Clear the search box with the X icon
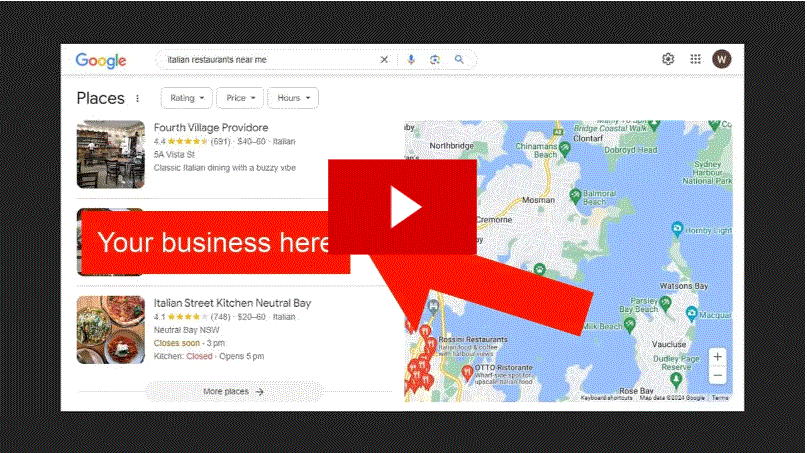Image resolution: width=807 pixels, height=453 pixels. [384, 60]
